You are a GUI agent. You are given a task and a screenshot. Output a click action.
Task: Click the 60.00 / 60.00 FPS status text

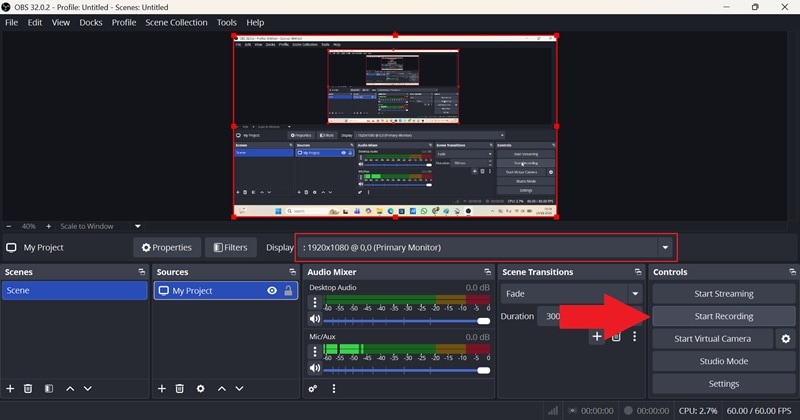click(759, 411)
